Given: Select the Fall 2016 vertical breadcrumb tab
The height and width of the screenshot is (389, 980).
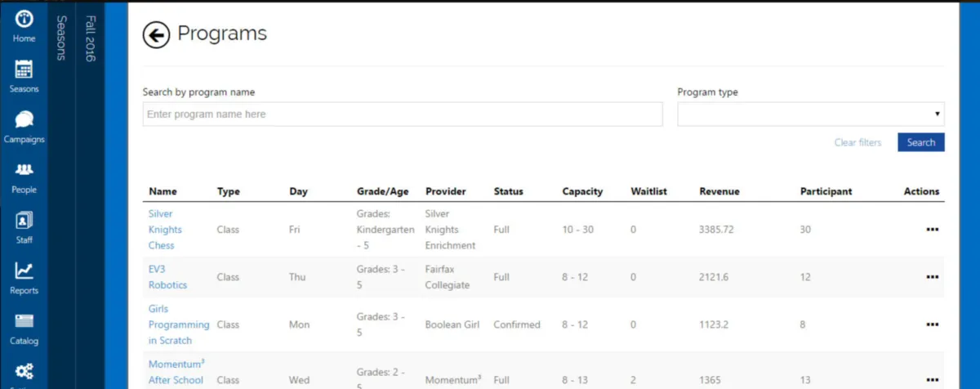Looking at the screenshot, I should point(90,38).
